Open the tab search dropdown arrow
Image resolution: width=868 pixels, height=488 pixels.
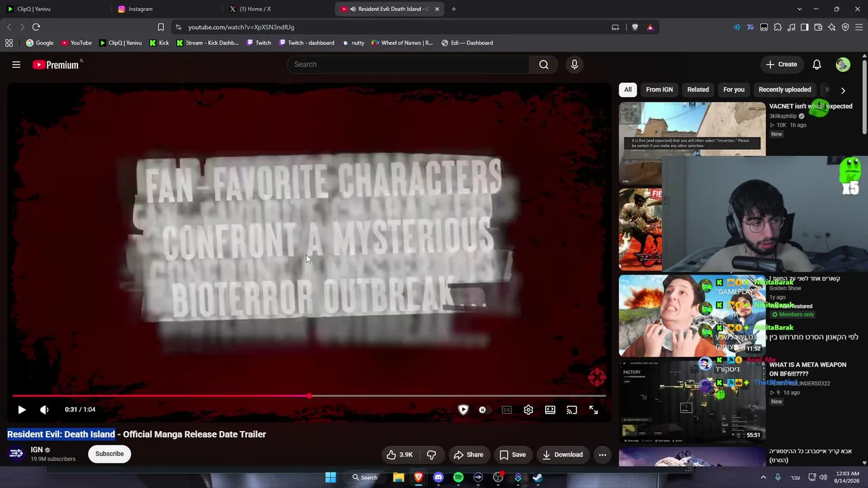tap(800, 9)
